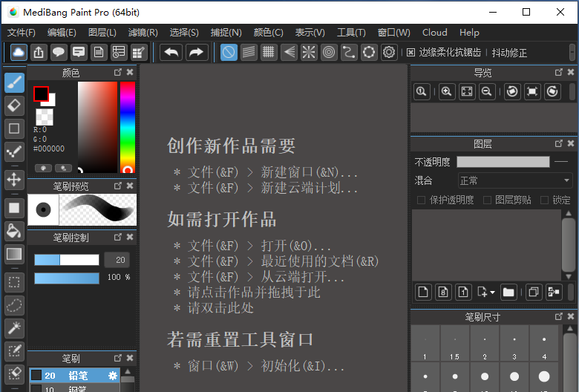Toggle 边缘柔化抗锯齿 anti-aliasing checkbox
The image size is (579, 392).
pos(410,53)
